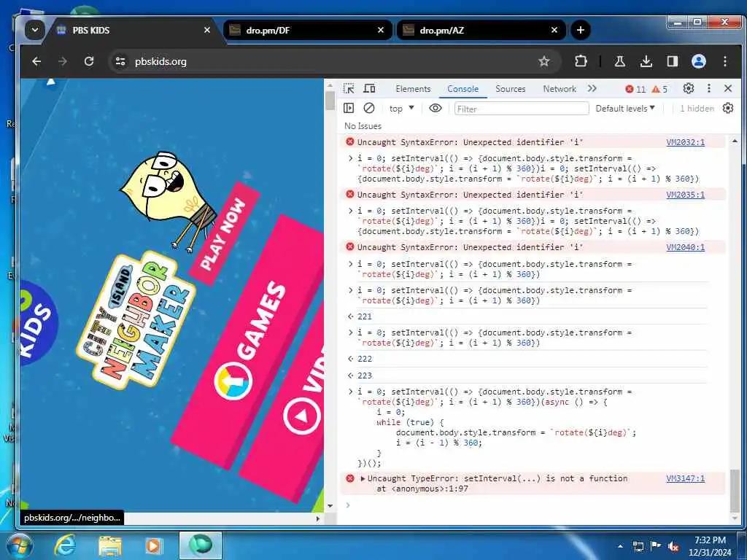Image resolution: width=747 pixels, height=560 pixels.
Task: Close the DevTools panel
Action: click(x=728, y=88)
